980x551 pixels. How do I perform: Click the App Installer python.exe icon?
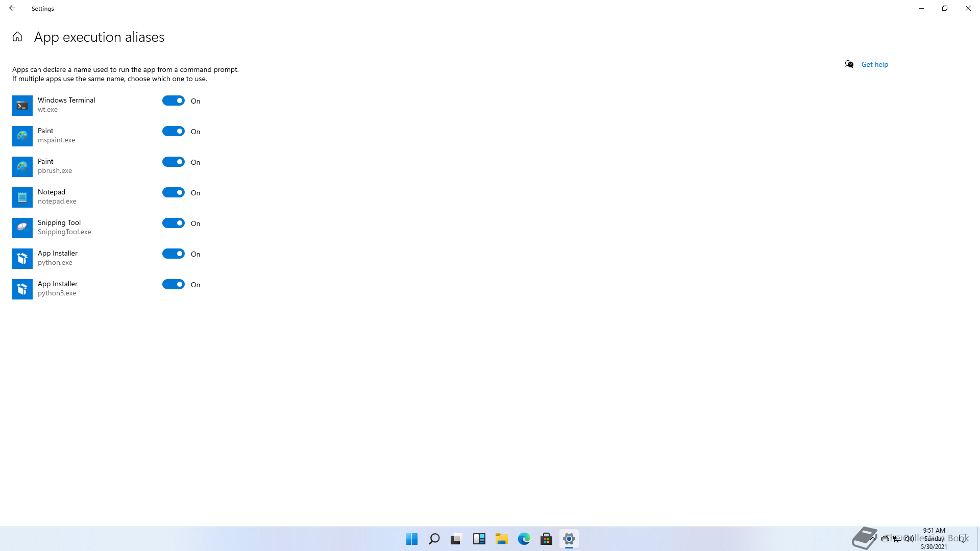22,259
